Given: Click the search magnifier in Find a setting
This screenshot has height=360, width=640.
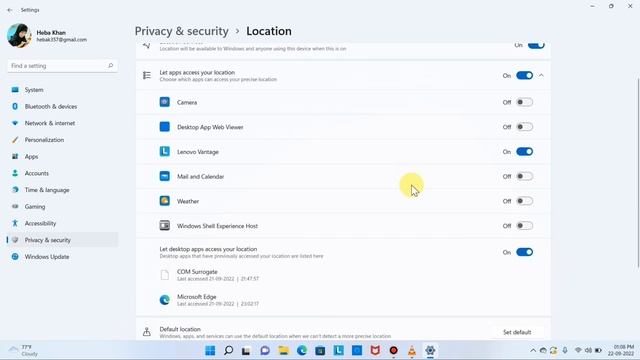Looking at the screenshot, I should [x=110, y=66].
